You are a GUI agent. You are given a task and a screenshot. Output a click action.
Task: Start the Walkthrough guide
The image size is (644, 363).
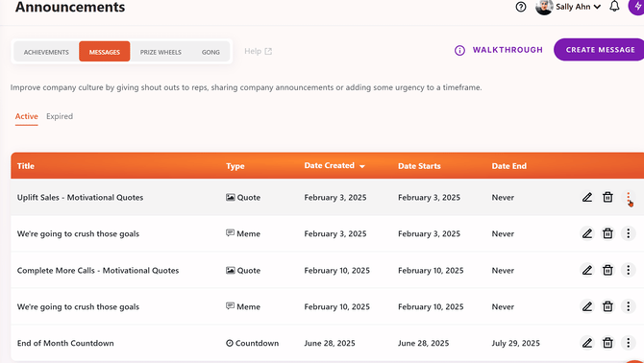point(508,50)
